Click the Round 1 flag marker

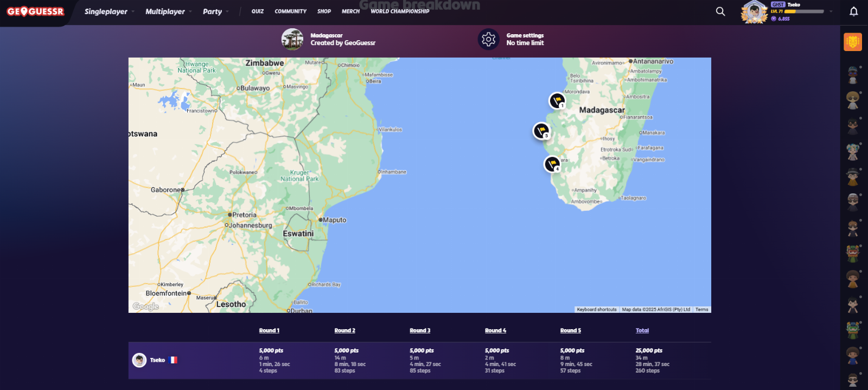[557, 100]
